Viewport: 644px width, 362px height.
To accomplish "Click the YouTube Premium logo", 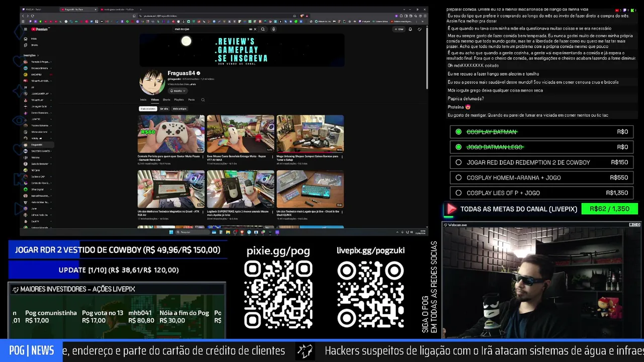I will point(39,29).
